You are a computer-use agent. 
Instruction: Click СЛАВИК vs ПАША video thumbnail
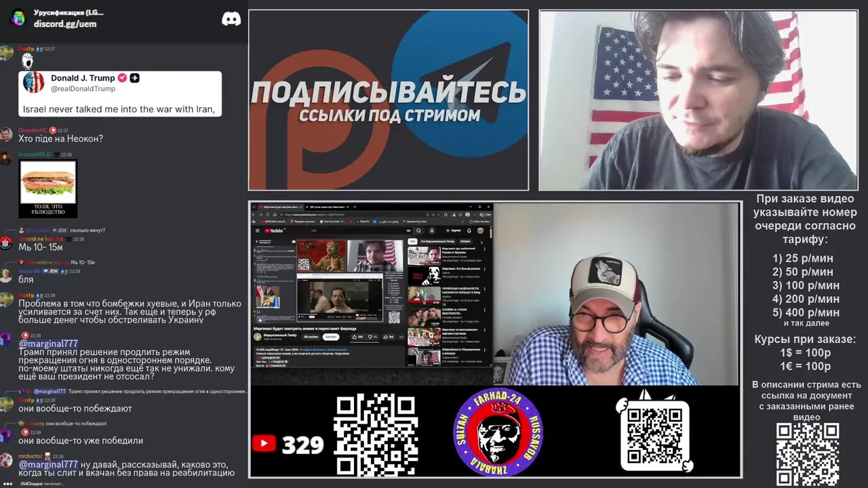tap(424, 315)
